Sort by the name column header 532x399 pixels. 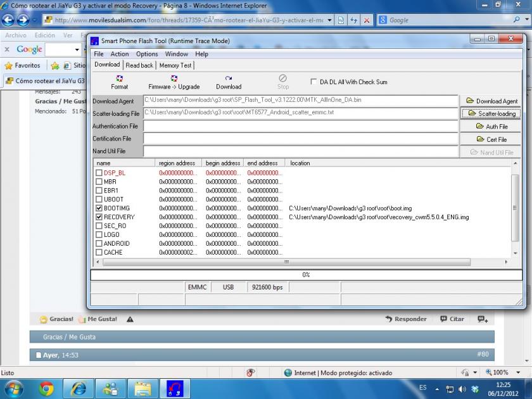(x=124, y=163)
